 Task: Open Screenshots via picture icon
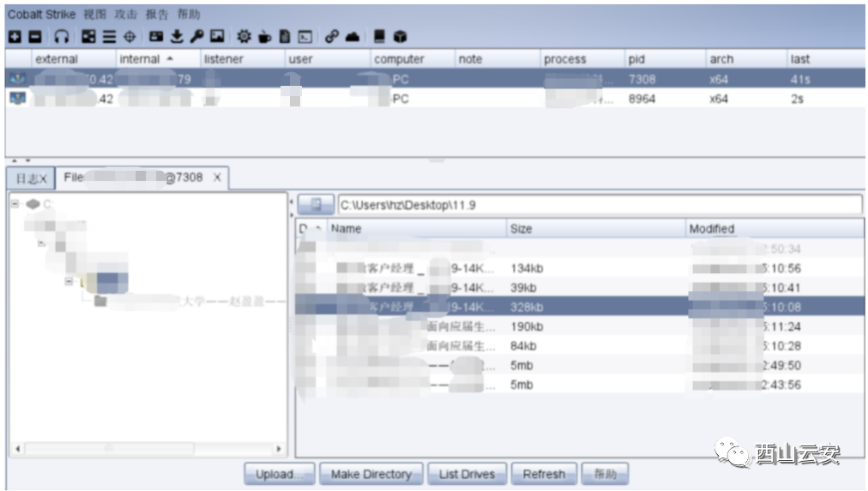coord(217,37)
